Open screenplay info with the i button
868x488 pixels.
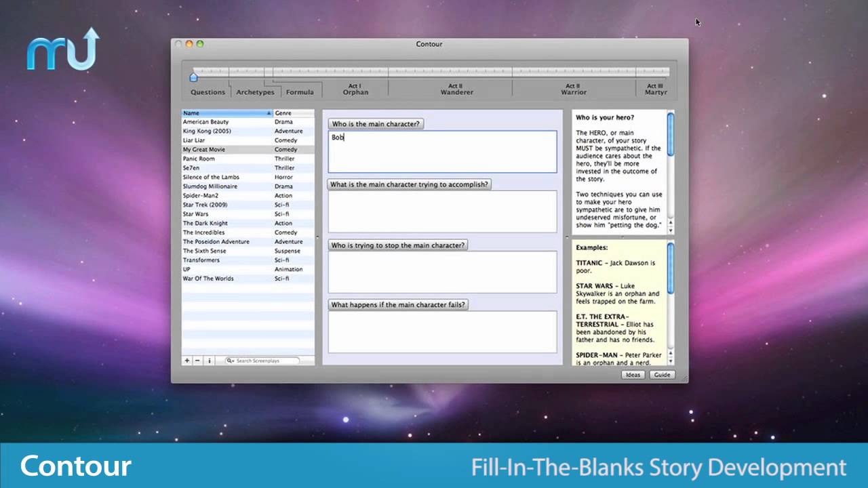[x=209, y=361]
